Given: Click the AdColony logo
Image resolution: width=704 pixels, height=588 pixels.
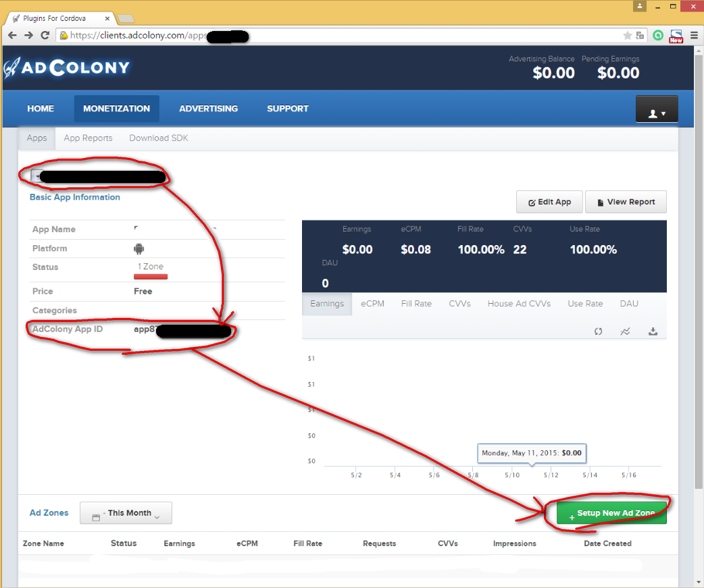Looking at the screenshot, I should tap(66, 68).
